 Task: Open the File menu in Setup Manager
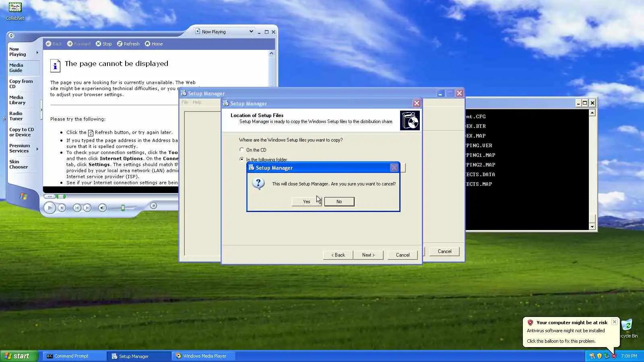(x=185, y=102)
